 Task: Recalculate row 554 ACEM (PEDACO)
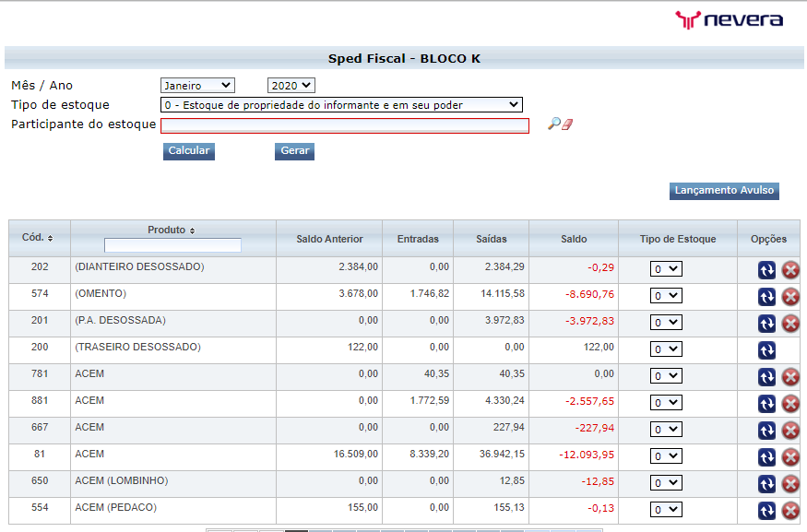click(x=766, y=511)
